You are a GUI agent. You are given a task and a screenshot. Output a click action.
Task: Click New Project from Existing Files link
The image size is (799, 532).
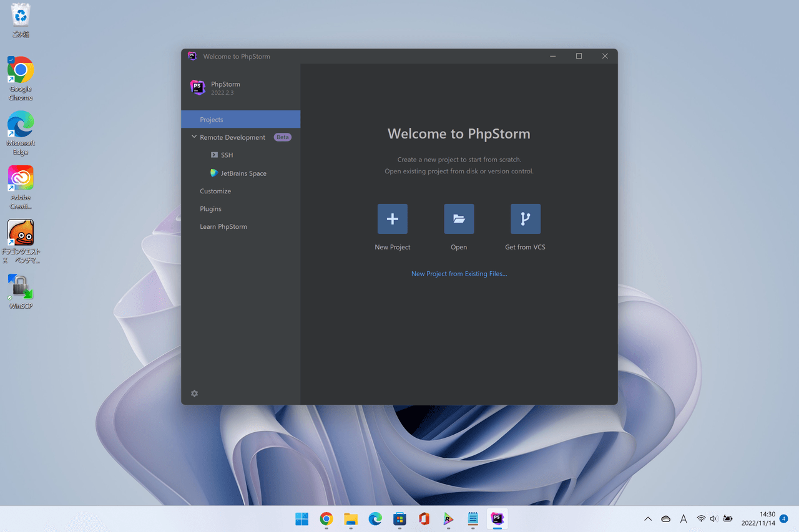tap(459, 274)
